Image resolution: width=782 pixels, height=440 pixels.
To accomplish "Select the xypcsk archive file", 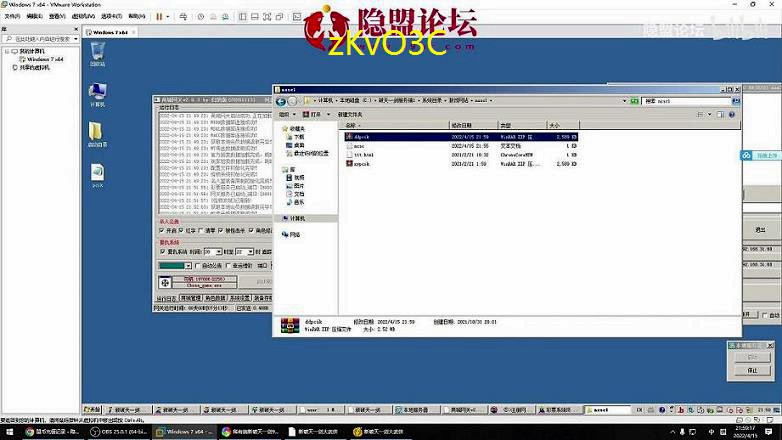I will pyautogui.click(x=461, y=164).
